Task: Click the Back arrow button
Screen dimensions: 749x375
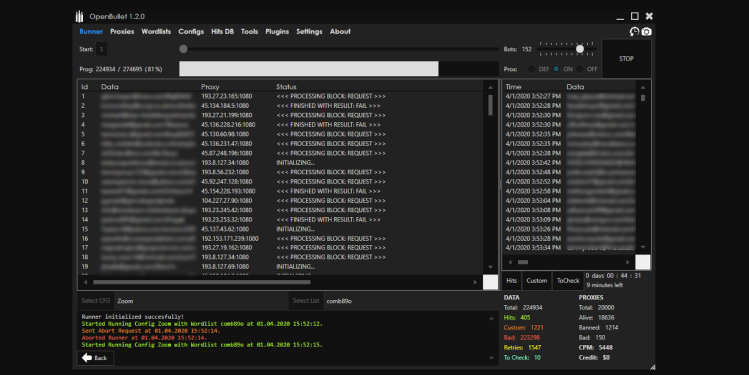Action: click(x=96, y=358)
